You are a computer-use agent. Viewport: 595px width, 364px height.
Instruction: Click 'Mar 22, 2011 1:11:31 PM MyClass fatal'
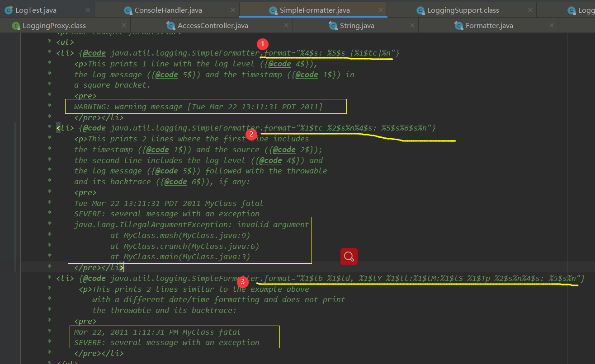click(x=157, y=332)
